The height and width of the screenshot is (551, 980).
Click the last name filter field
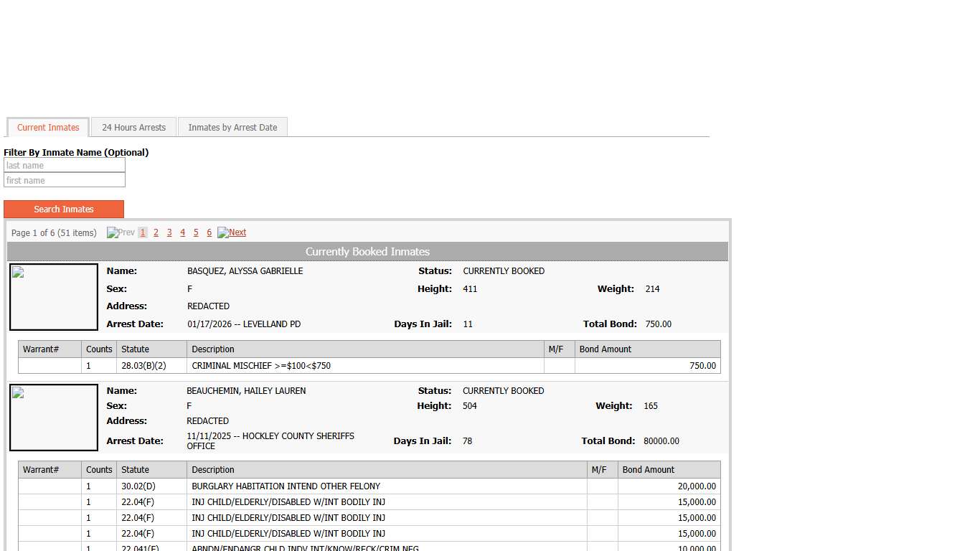(65, 166)
